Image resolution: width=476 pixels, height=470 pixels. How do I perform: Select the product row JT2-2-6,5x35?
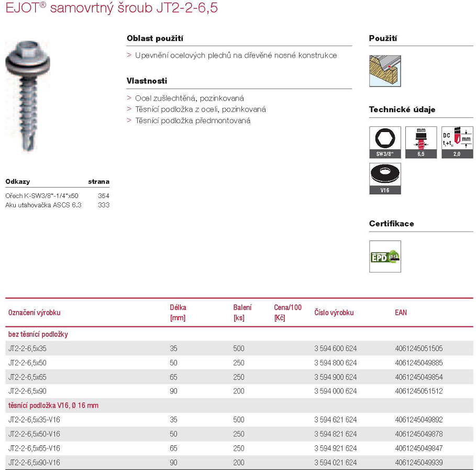point(239,348)
